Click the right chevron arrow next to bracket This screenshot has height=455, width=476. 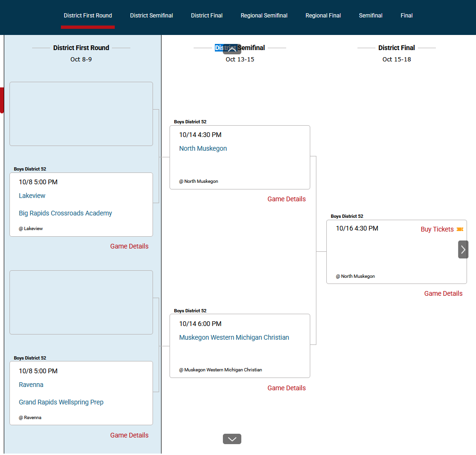tap(463, 249)
